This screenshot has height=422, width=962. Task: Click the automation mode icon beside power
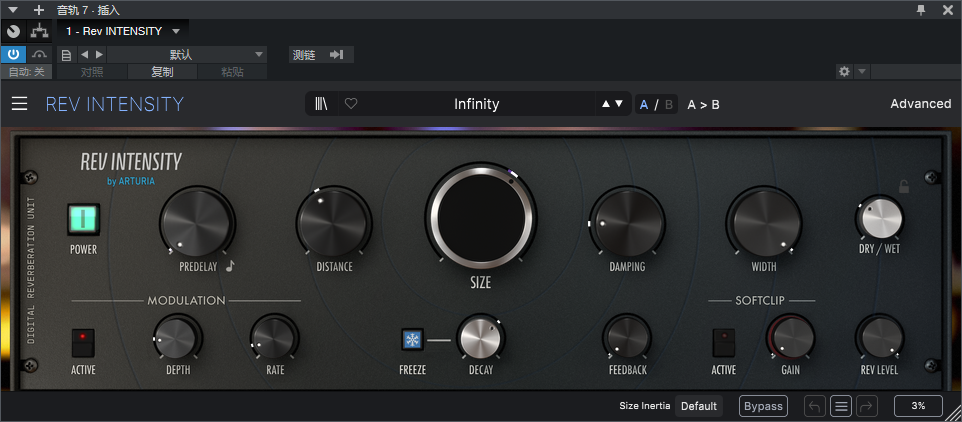(x=39, y=55)
